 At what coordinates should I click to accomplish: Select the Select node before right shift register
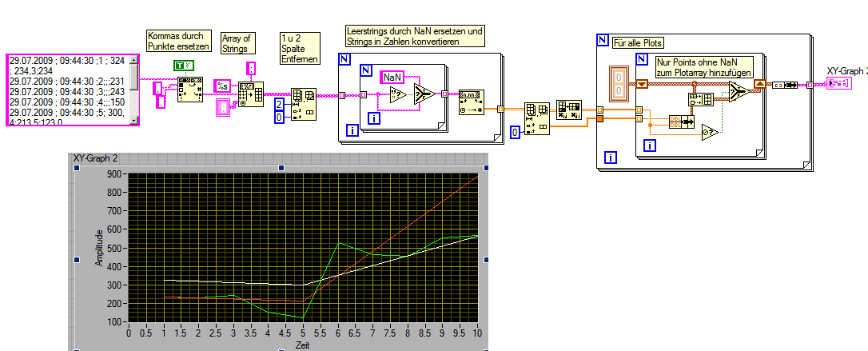click(738, 92)
